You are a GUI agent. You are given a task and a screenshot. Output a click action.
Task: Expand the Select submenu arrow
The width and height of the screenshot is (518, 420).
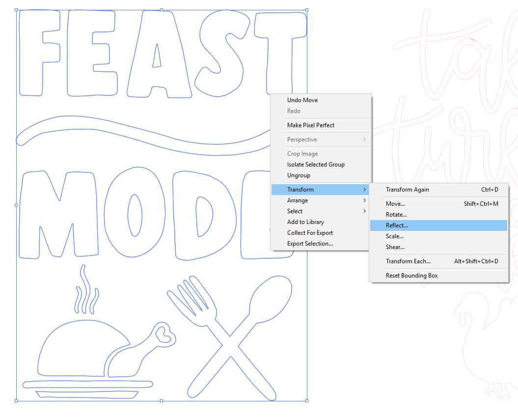coord(364,211)
